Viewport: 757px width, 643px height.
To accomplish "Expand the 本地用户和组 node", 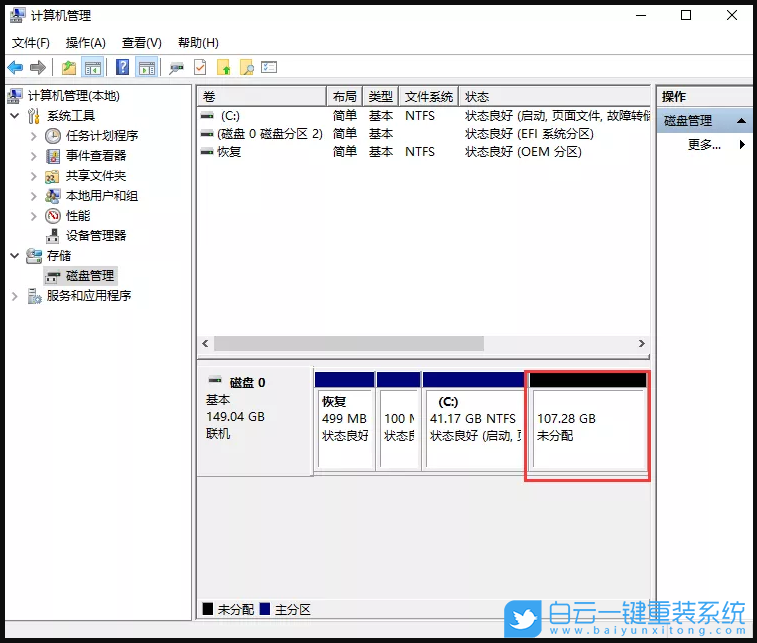I will click(x=33, y=196).
